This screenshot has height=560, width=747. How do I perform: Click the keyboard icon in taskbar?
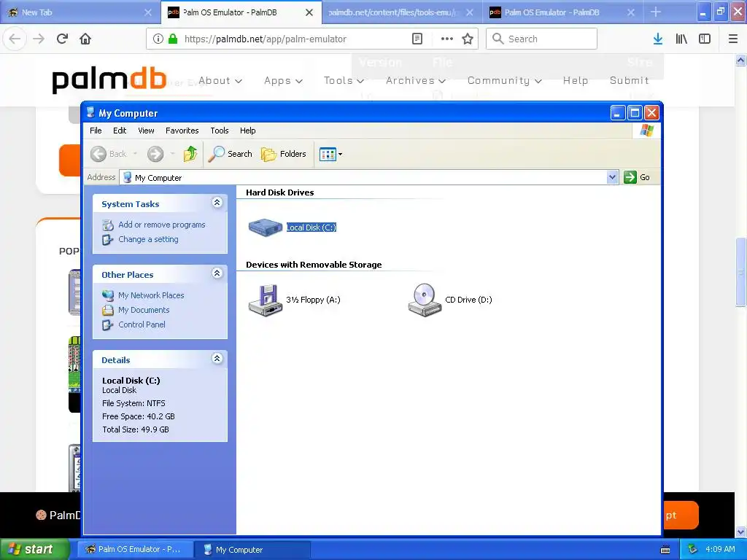coord(665,550)
